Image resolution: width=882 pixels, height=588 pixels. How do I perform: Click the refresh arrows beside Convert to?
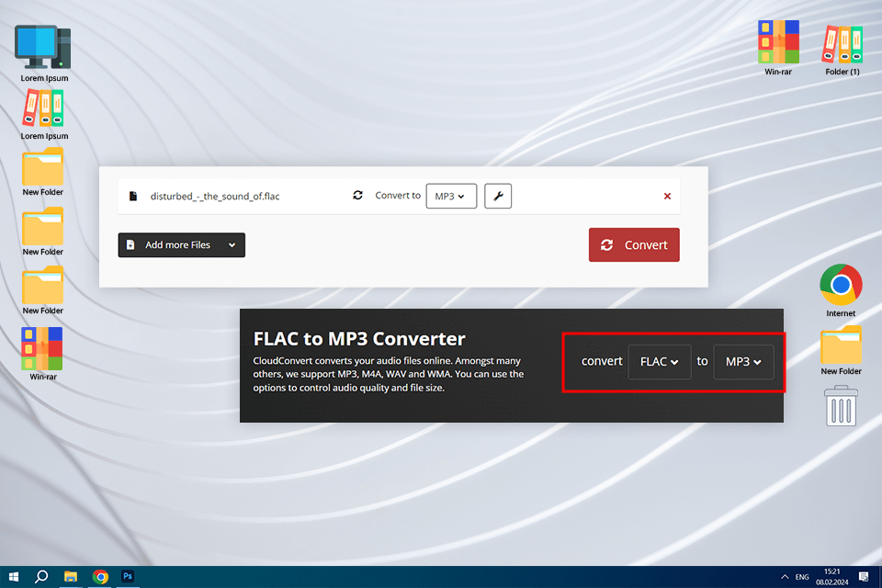357,196
